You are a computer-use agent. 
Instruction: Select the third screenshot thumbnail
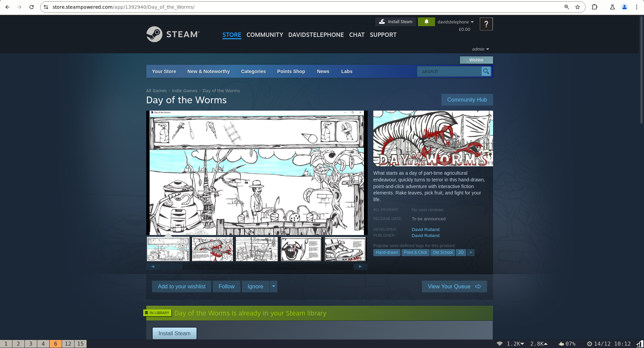[257, 249]
